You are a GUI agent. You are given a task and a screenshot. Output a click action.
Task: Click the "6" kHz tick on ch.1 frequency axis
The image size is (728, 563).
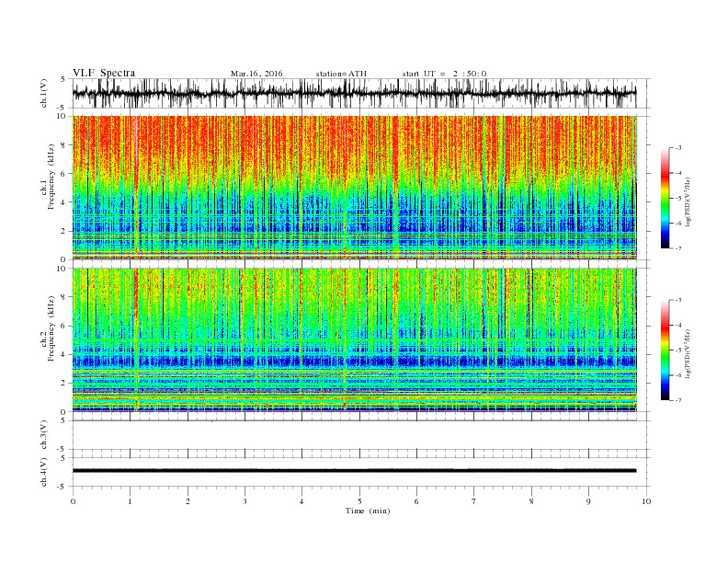63,174
